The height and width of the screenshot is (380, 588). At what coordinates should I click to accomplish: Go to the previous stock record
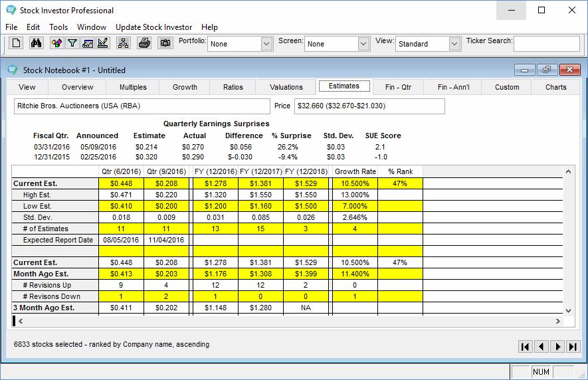click(x=541, y=347)
